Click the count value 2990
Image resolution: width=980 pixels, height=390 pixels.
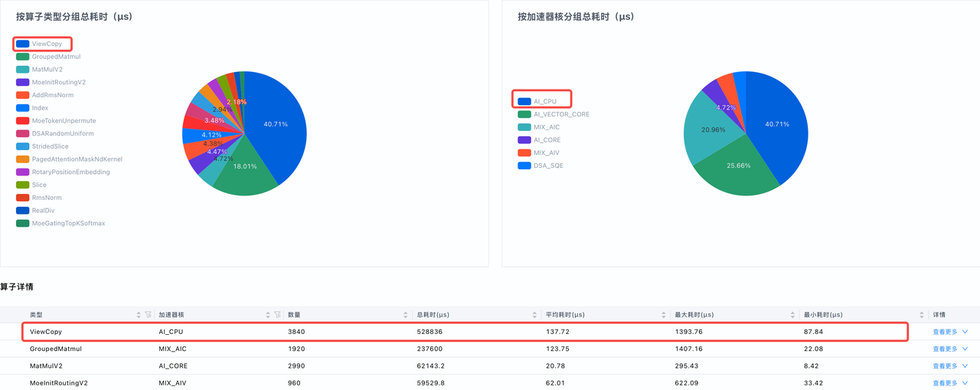pos(296,366)
